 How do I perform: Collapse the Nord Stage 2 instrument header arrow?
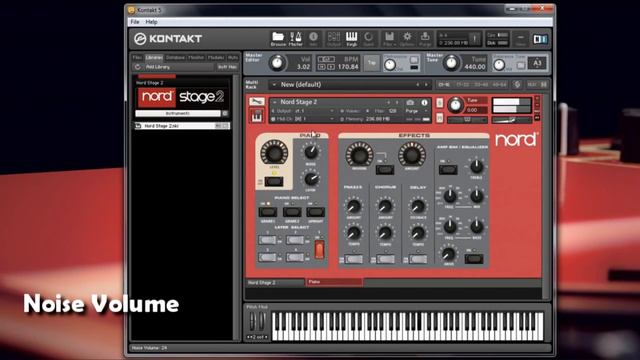(275, 102)
